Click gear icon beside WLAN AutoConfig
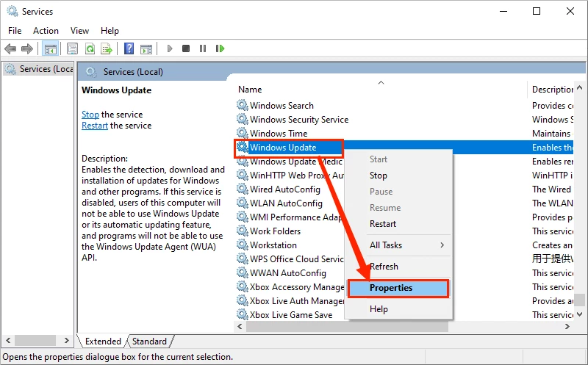 pyautogui.click(x=243, y=203)
